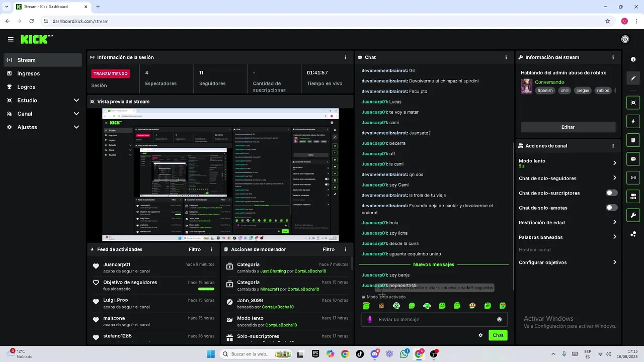The image size is (644, 362).
Task: Open Filtro in Feed de actividades
Action: coord(195,249)
